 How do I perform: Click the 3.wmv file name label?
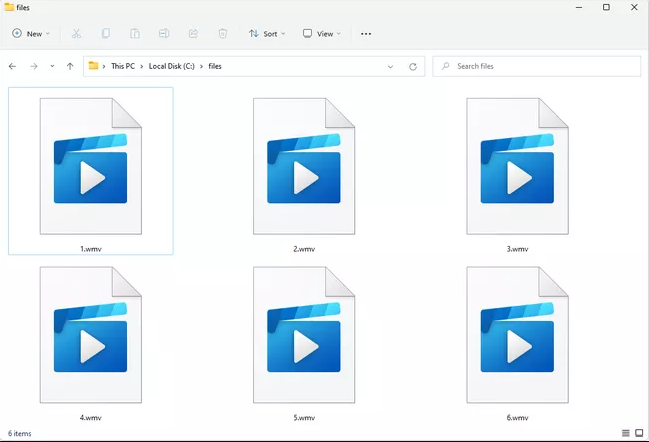point(517,249)
